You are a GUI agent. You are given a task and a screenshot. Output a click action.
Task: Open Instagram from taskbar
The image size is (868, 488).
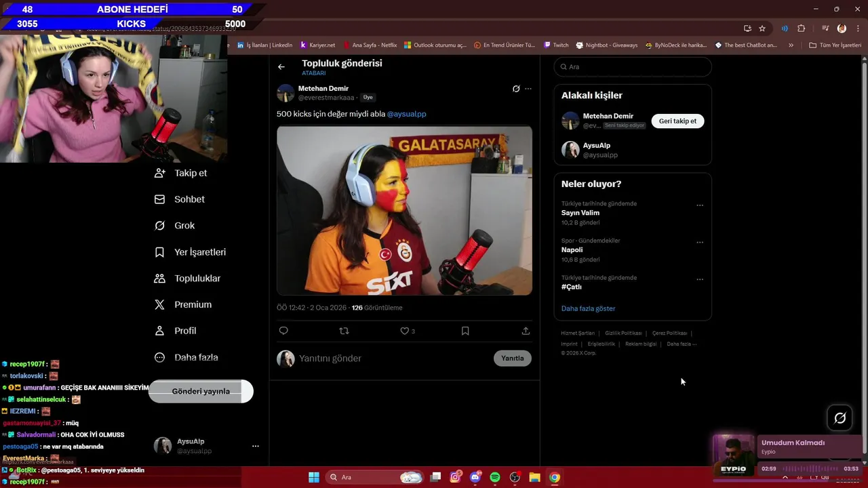tap(456, 477)
